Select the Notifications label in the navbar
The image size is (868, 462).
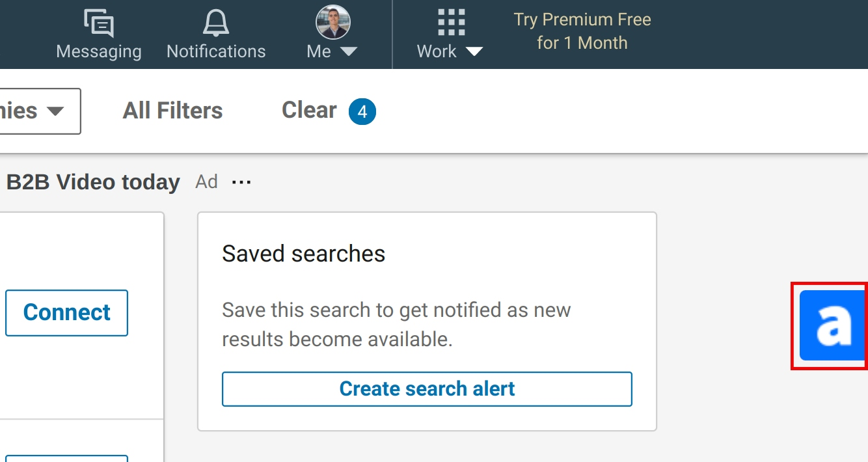[x=216, y=51]
